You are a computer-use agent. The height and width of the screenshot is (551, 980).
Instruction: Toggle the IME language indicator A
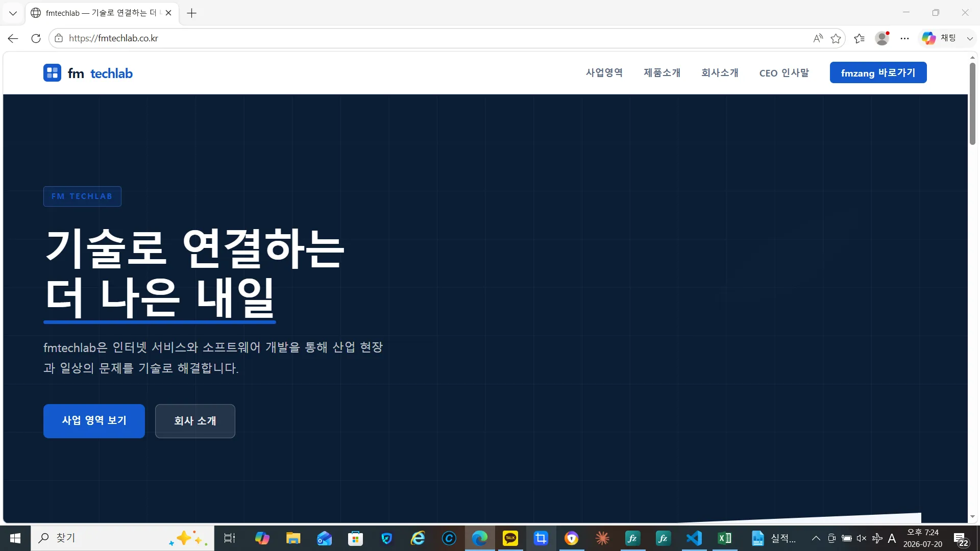point(892,538)
